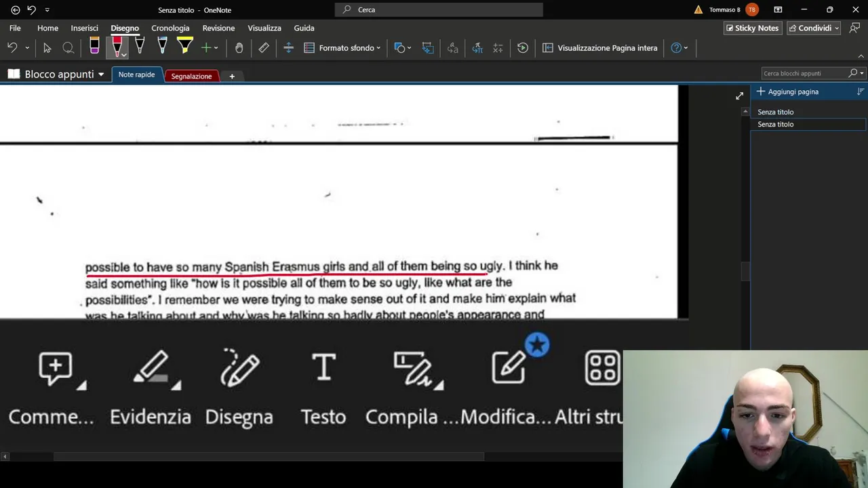Open the Blocco appunti notebook dropdown
The image size is (868, 488).
(56, 75)
